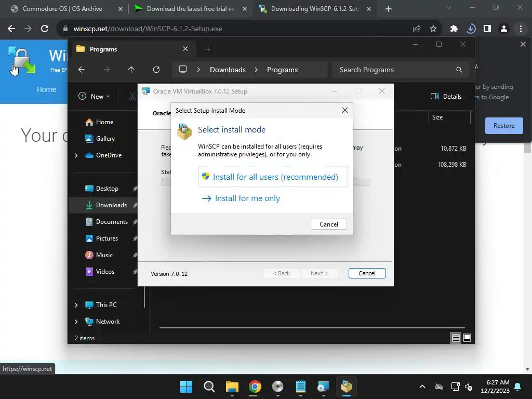The image size is (532, 399).
Task: Open Chrome three-dot menu
Action: pyautogui.click(x=521, y=29)
